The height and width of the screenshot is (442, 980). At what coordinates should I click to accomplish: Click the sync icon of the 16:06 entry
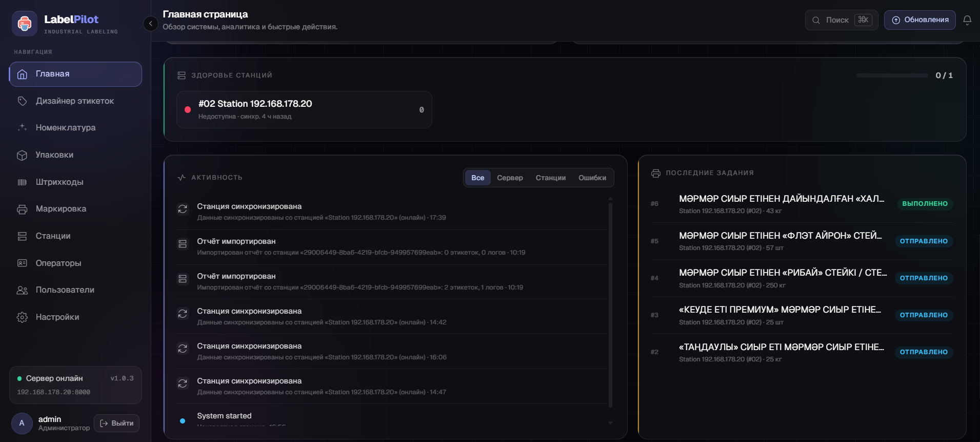pos(183,349)
